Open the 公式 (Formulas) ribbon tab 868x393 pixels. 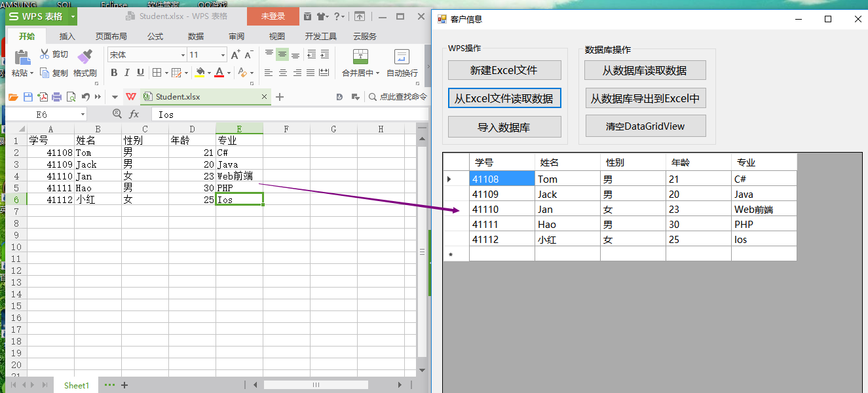pyautogui.click(x=155, y=37)
